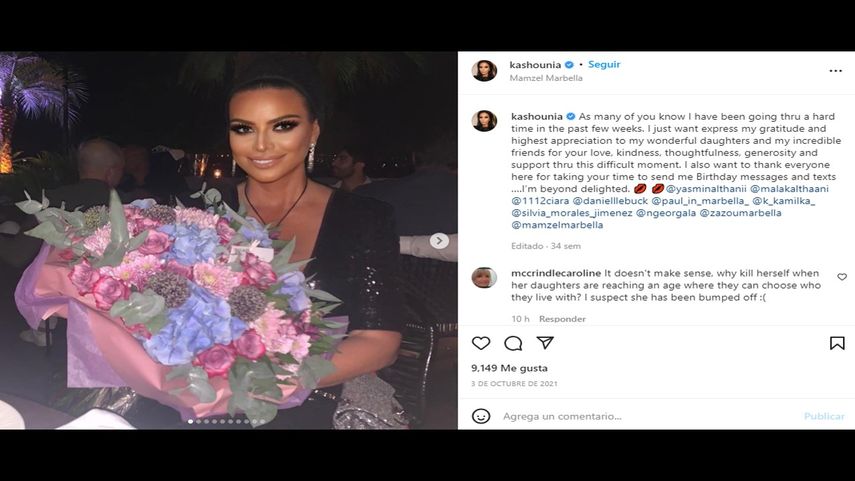Open @yasminalthanii tagged profile
855x481 pixels.
coord(706,189)
